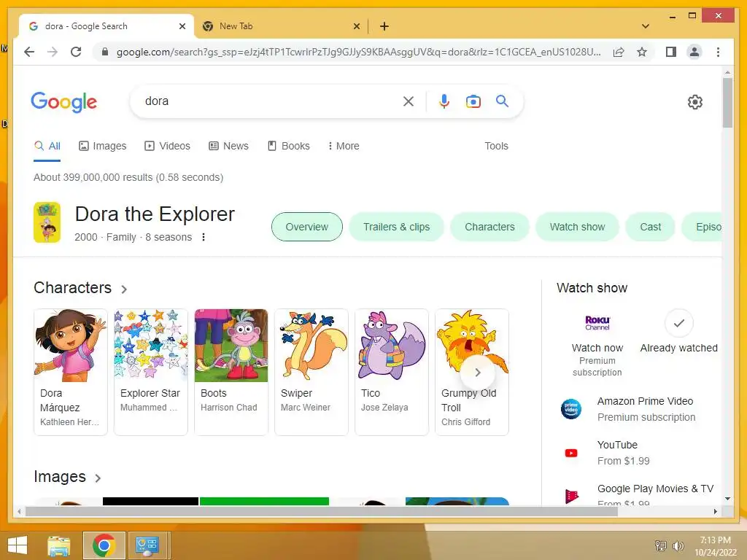Clear the search box with X
The width and height of the screenshot is (747, 560).
(x=409, y=101)
